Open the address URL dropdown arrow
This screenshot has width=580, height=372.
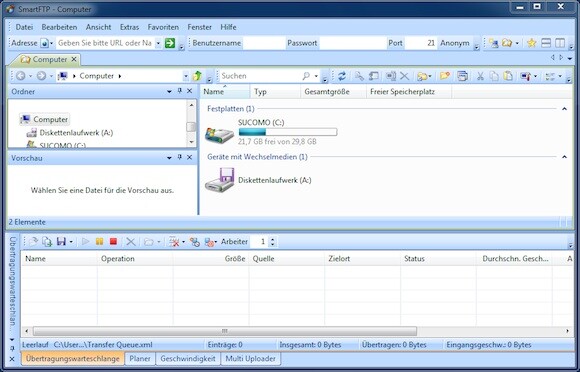158,43
